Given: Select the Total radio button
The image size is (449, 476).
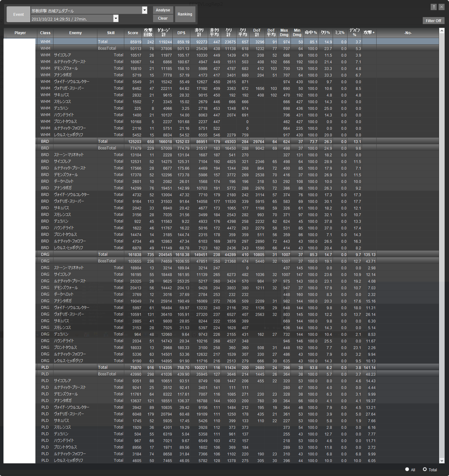Looking at the screenshot, I should [425, 469].
